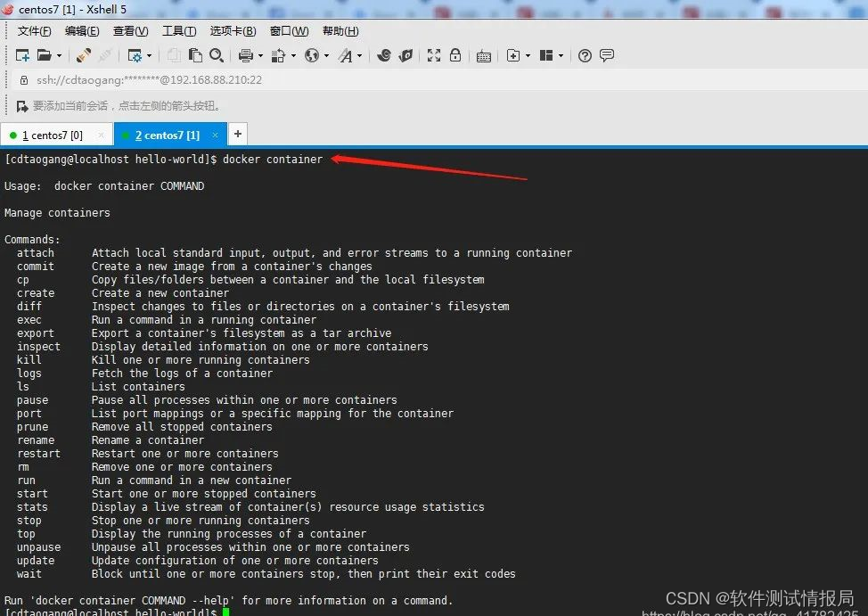This screenshot has height=616, width=868.
Task: Click the ssh address bar field
Action: tap(443, 80)
